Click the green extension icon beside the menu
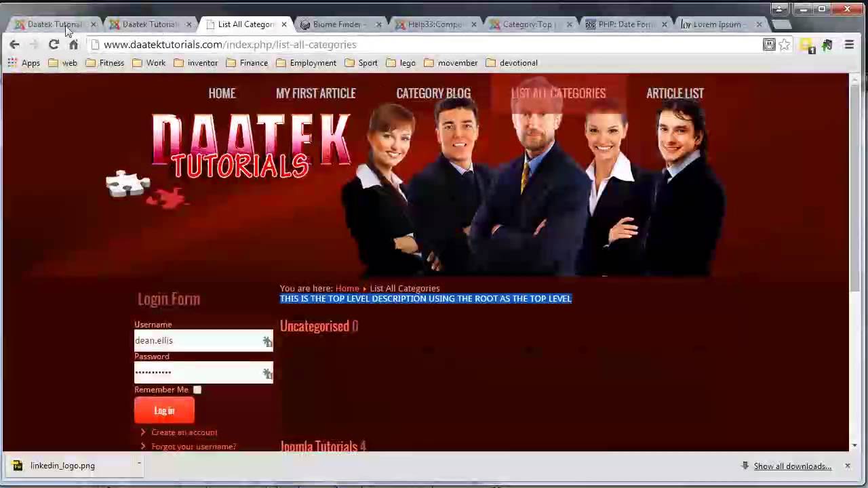 coord(827,45)
